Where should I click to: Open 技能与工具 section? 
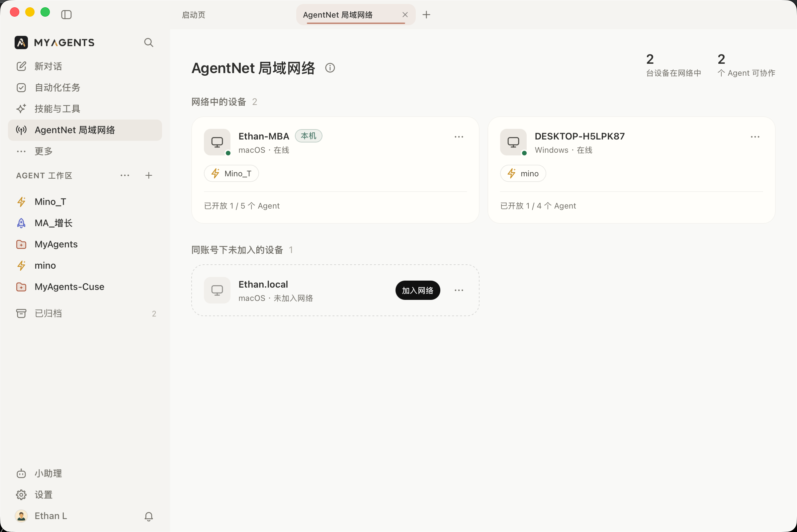(85, 109)
